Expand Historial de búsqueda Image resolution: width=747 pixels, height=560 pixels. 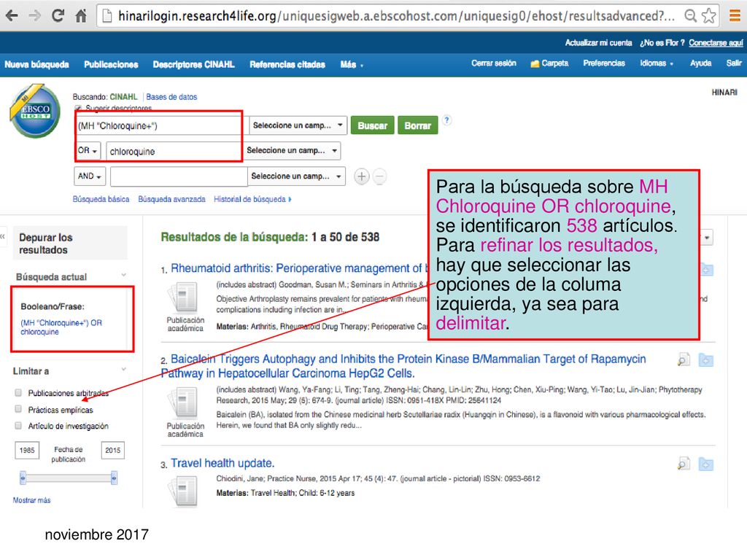pos(252,199)
